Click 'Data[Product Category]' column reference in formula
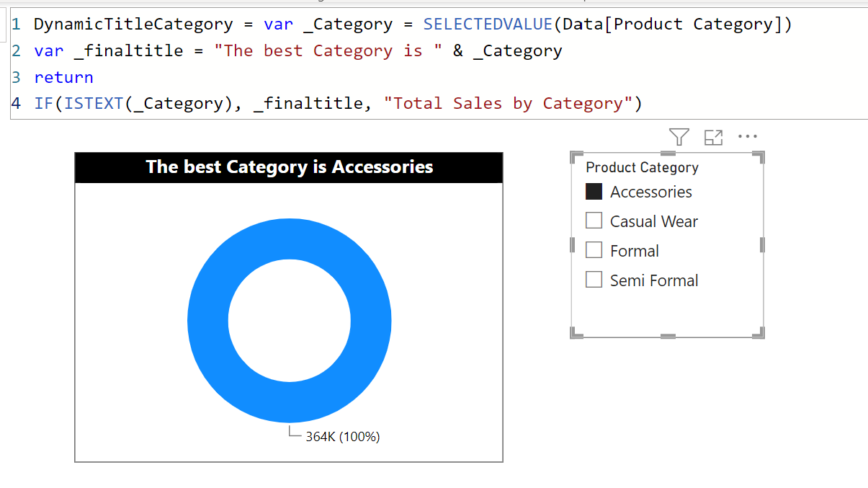 672,25
